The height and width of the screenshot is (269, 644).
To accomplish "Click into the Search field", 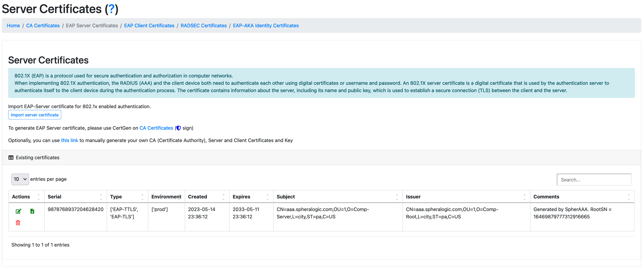I will 594,180.
